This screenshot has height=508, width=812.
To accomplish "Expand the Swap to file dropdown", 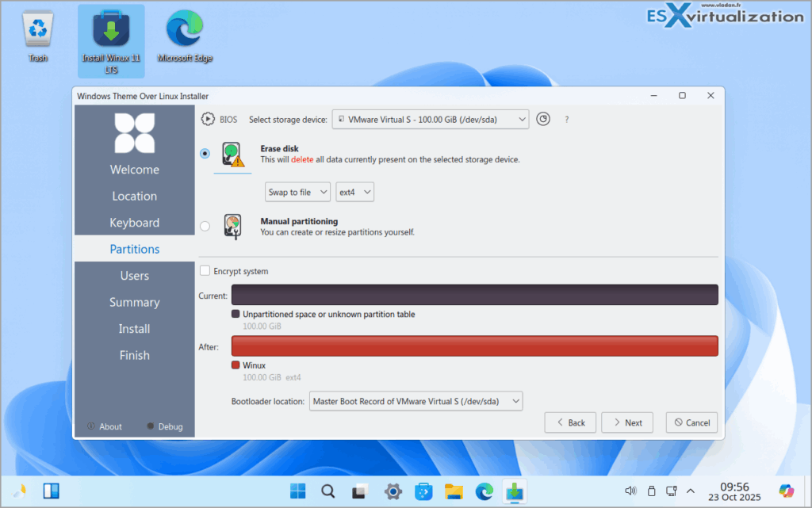I will pos(297,191).
